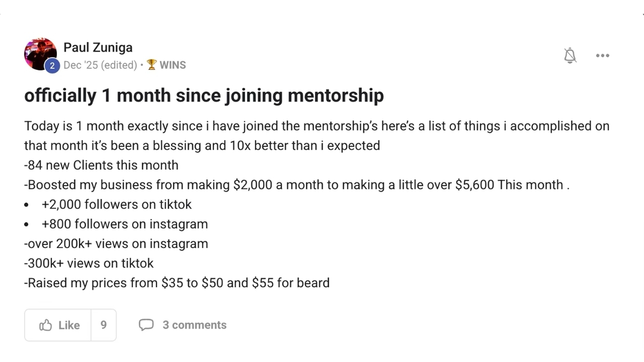The height and width of the screenshot is (362, 644).
Task: Click Paul Zuniga's profile avatar
Action: pos(39,52)
